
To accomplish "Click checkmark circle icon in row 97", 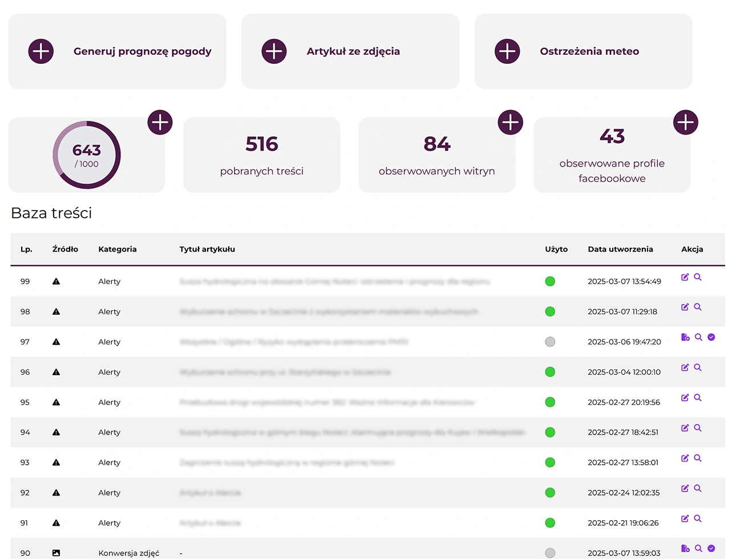I will point(711,338).
